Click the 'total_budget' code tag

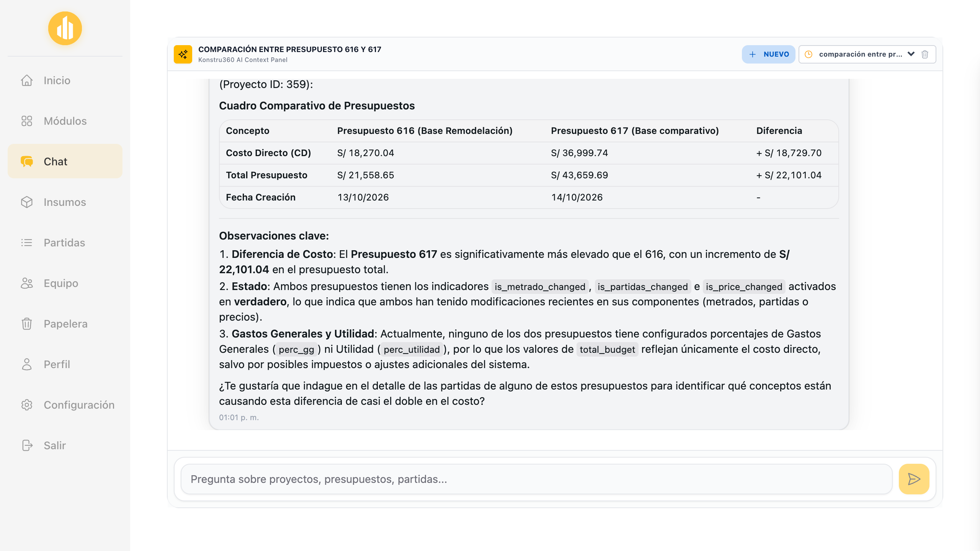point(607,349)
